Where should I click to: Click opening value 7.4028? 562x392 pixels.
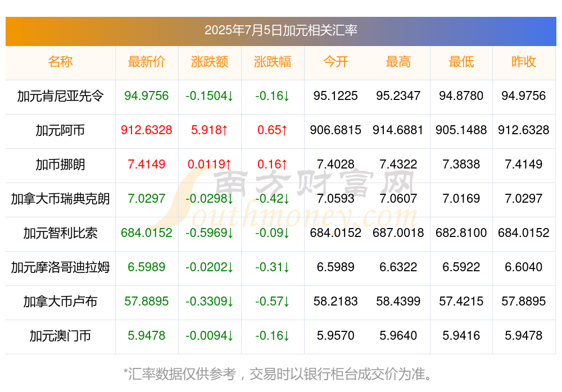coord(336,164)
